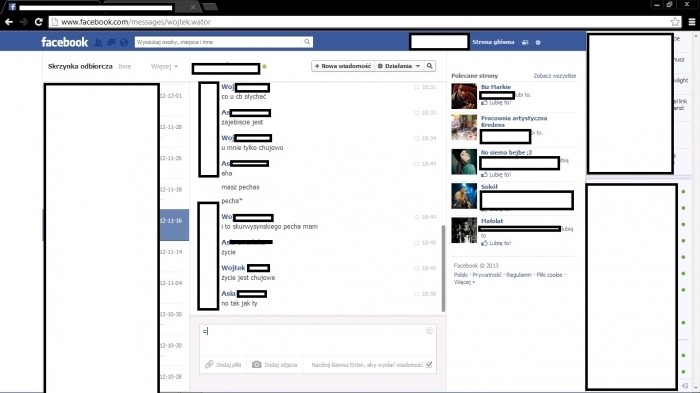700x393 pixels.
Task: Open the Chrome menu button
Action: pyautogui.click(x=692, y=22)
